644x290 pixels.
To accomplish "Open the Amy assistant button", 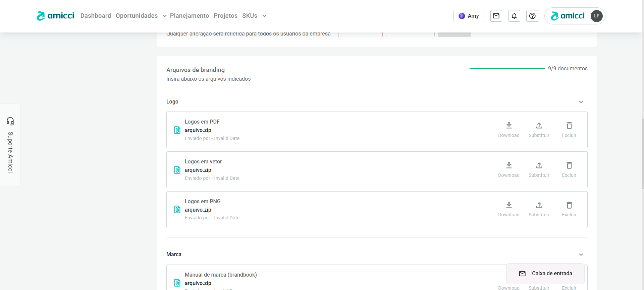I will coord(469,16).
